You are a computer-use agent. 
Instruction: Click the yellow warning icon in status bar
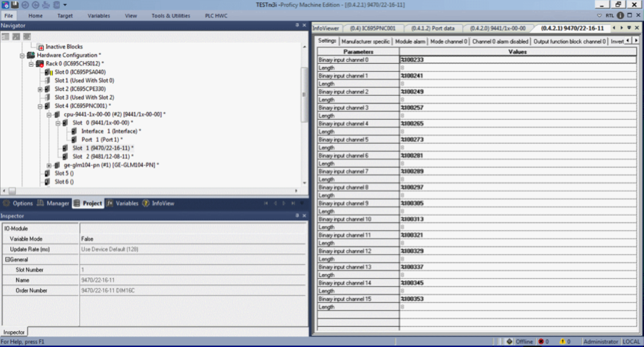[x=562, y=342]
